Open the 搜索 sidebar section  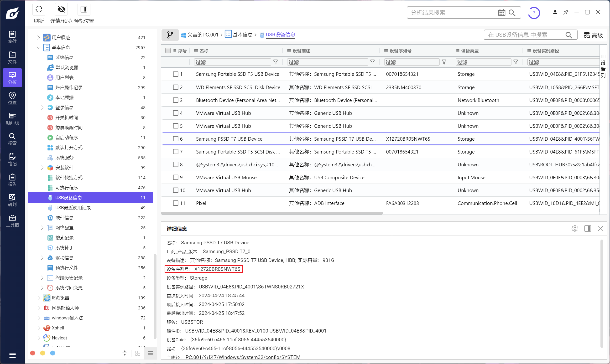point(12,139)
